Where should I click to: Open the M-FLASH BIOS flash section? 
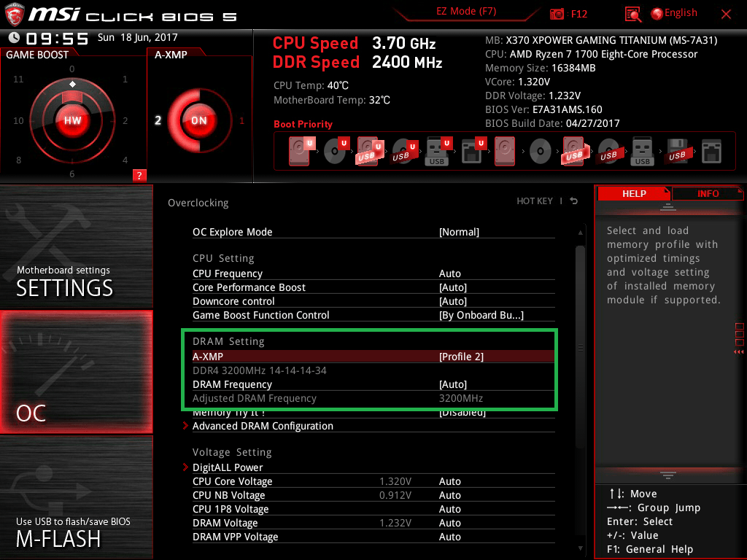(x=76, y=497)
